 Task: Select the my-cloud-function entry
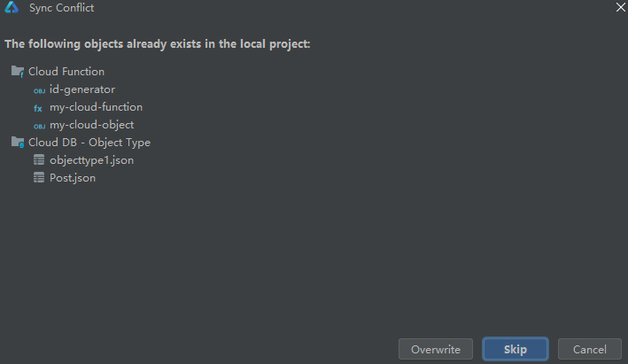(96, 107)
